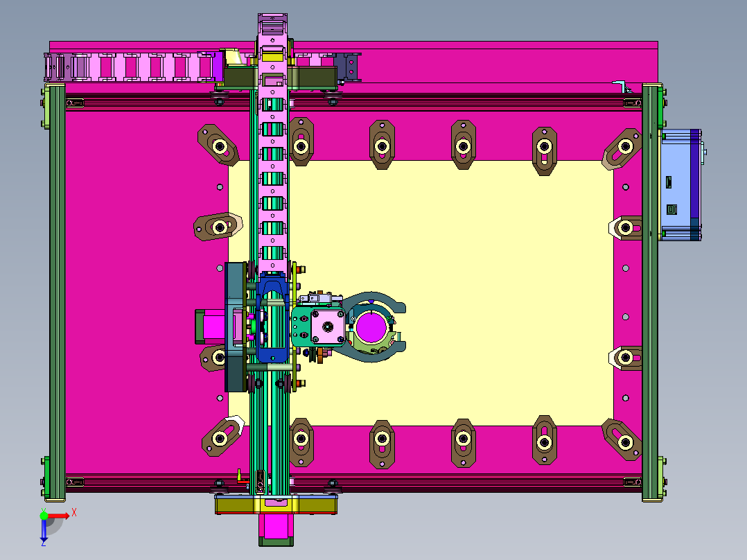Click the red X axis arrow of the triad

click(x=59, y=516)
